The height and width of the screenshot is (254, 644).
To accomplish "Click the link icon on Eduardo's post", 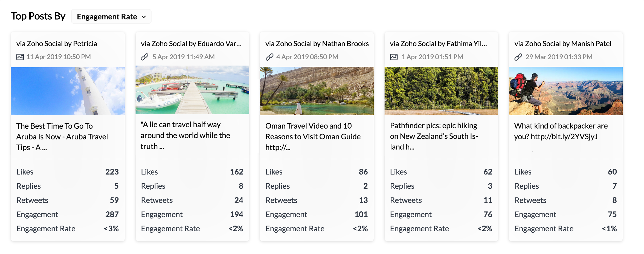I will [x=144, y=57].
